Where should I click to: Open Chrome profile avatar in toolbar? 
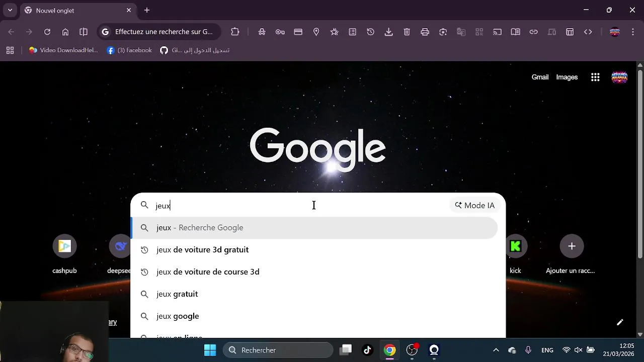(615, 32)
